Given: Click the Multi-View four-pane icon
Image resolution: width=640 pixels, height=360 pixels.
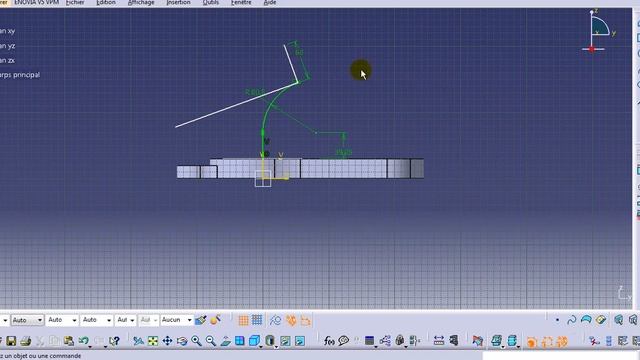Looking at the screenshot, I should point(240,341).
